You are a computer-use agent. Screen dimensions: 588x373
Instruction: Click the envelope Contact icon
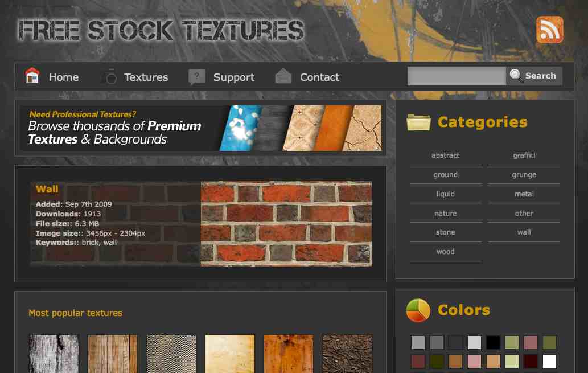point(283,76)
